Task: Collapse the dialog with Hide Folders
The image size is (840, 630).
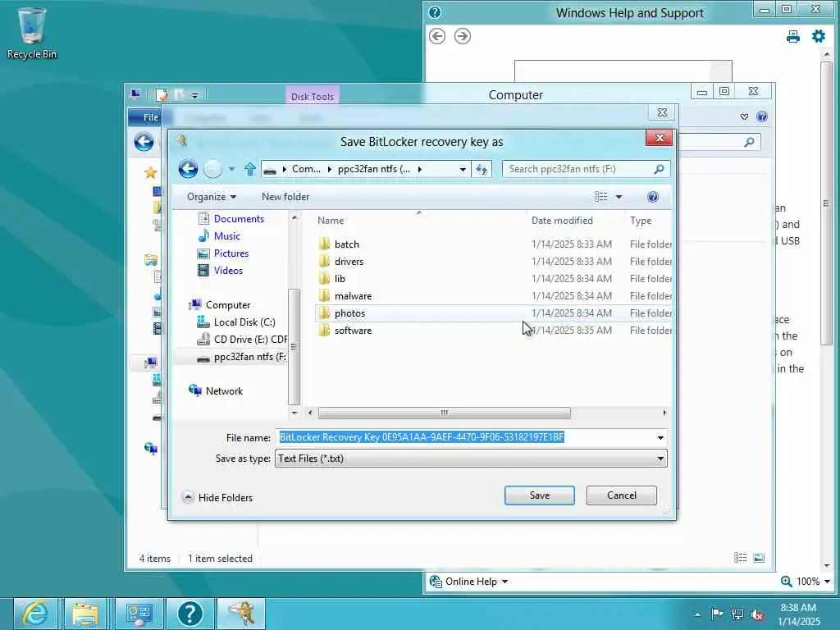Action: pyautogui.click(x=217, y=498)
